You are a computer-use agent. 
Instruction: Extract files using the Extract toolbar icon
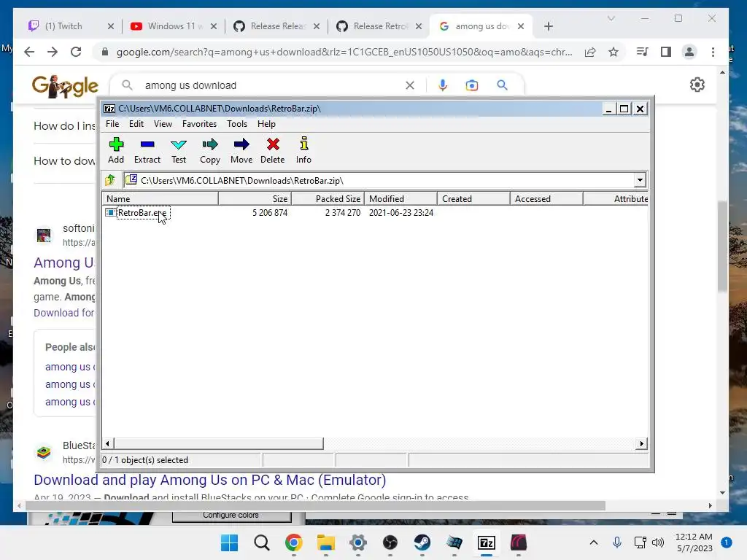coord(147,150)
